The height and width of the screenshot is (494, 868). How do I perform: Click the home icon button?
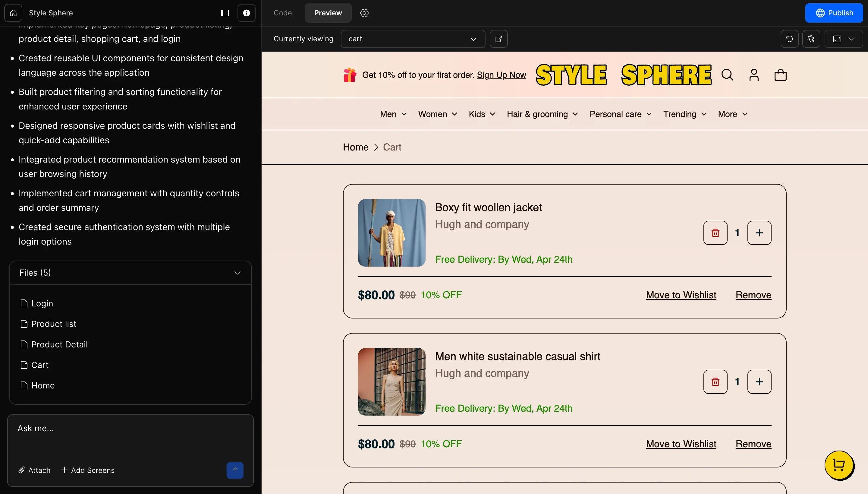click(13, 13)
